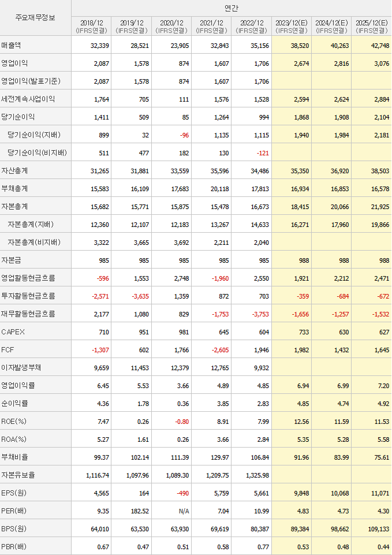Screen dimensions: 392x555
Task: Select the 자본유보율 row label
Action: (x=18, y=475)
